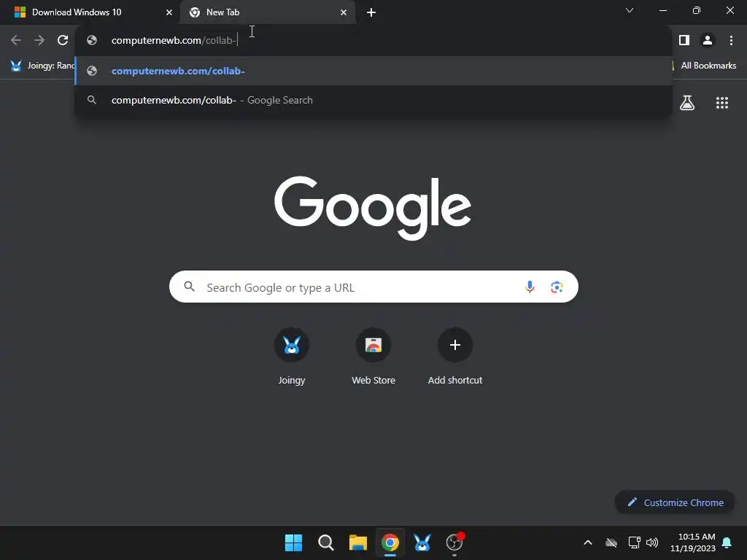Viewport: 747px width, 560px height.
Task: Show hidden system tray icons
Action: click(588, 542)
